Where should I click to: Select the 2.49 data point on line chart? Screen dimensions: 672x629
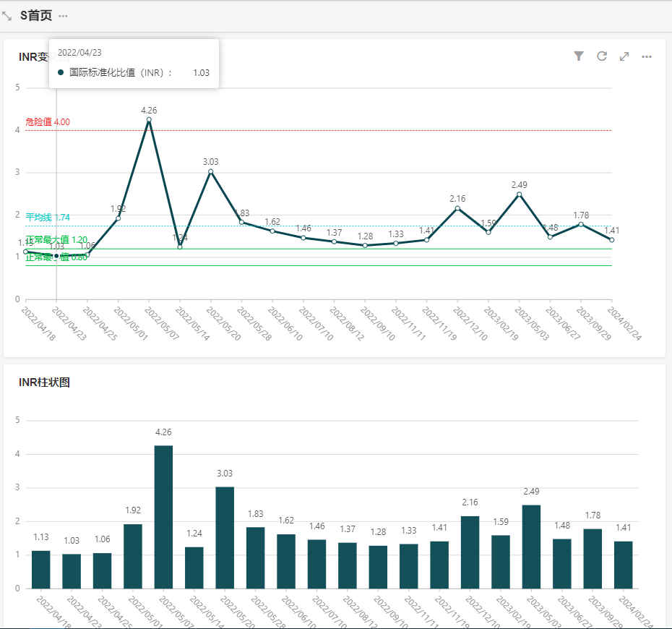point(519,194)
